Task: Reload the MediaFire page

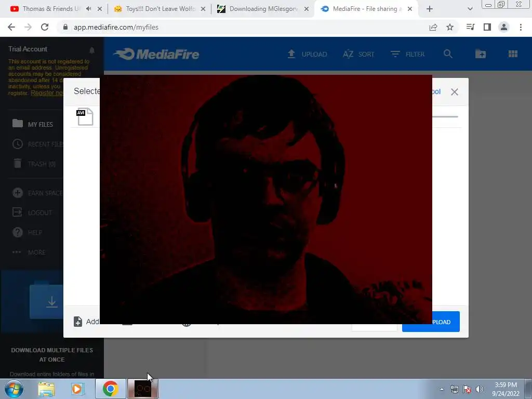Action: 45,27
